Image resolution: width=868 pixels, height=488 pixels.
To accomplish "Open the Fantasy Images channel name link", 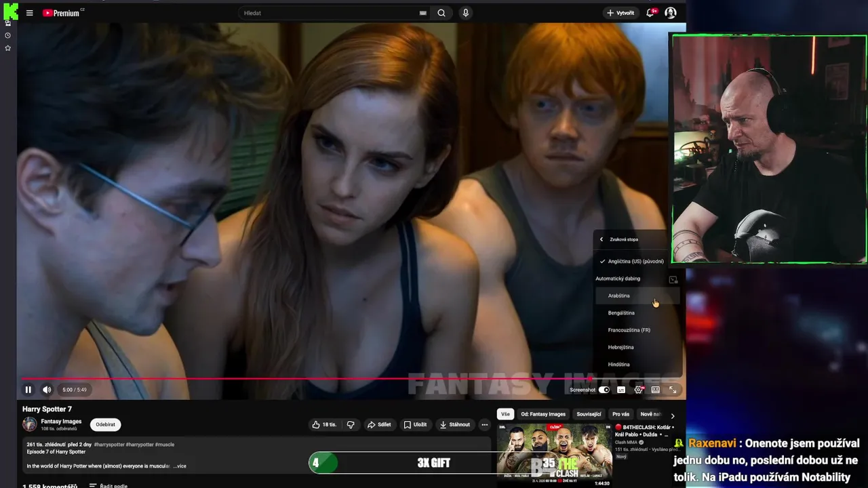I will point(61,422).
